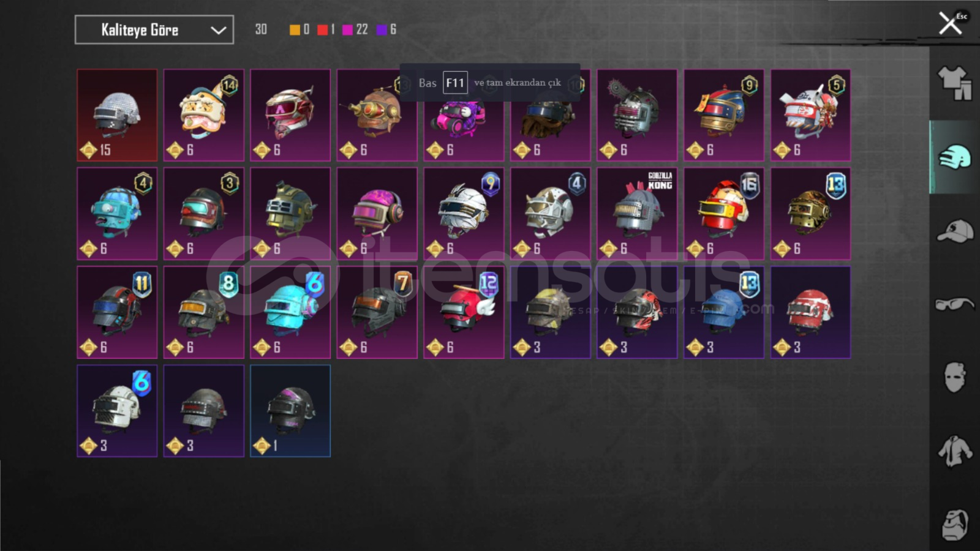Image resolution: width=980 pixels, height=551 pixels.
Task: Select the white glitter helmet costing 15
Action: point(117,115)
